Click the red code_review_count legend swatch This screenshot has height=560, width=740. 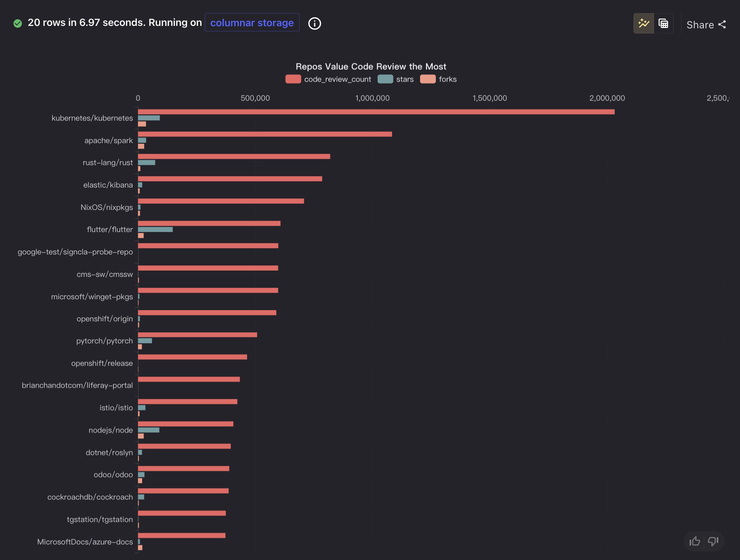click(x=293, y=79)
